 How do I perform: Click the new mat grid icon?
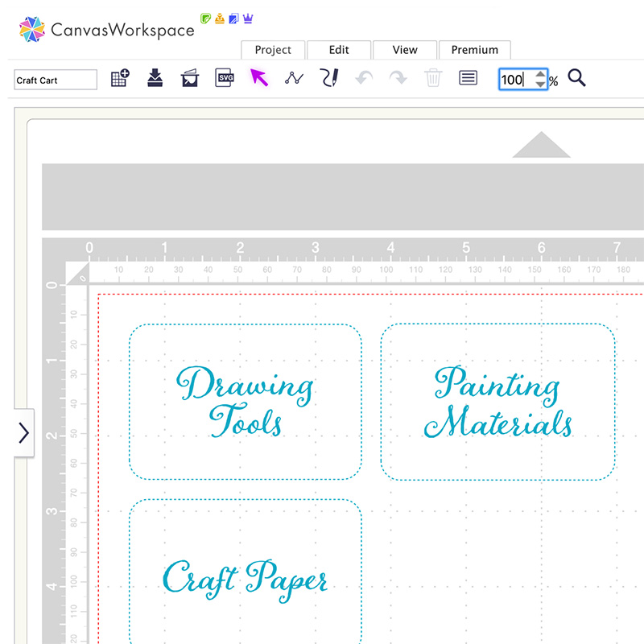[120, 79]
